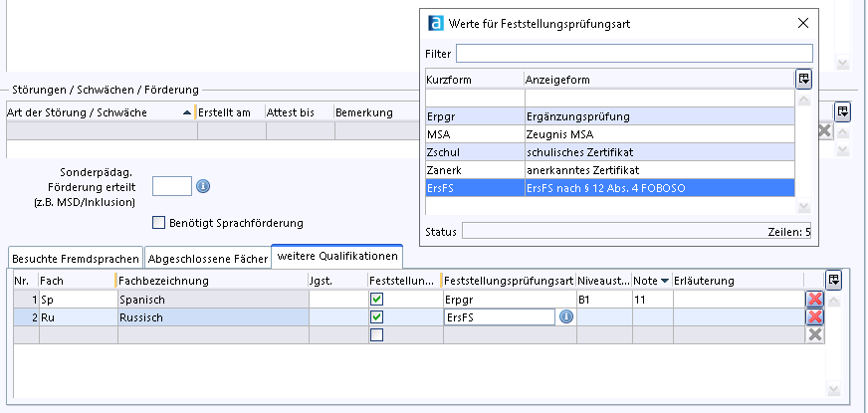Click the app logo in popup title bar
Viewport: 868px width, 413px height.
click(x=435, y=22)
